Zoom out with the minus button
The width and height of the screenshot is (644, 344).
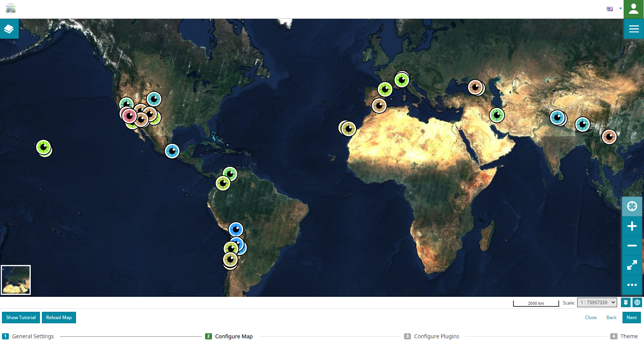pyautogui.click(x=632, y=246)
